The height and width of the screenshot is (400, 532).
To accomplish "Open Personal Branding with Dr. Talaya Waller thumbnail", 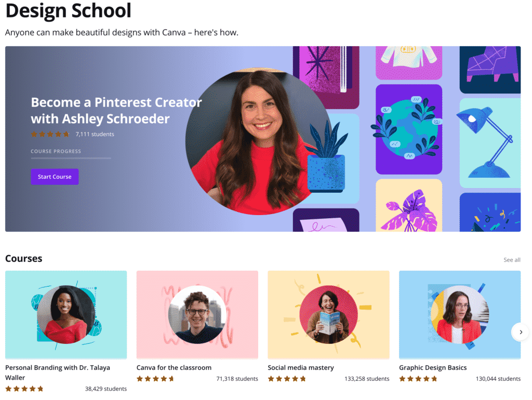I will pyautogui.click(x=66, y=314).
